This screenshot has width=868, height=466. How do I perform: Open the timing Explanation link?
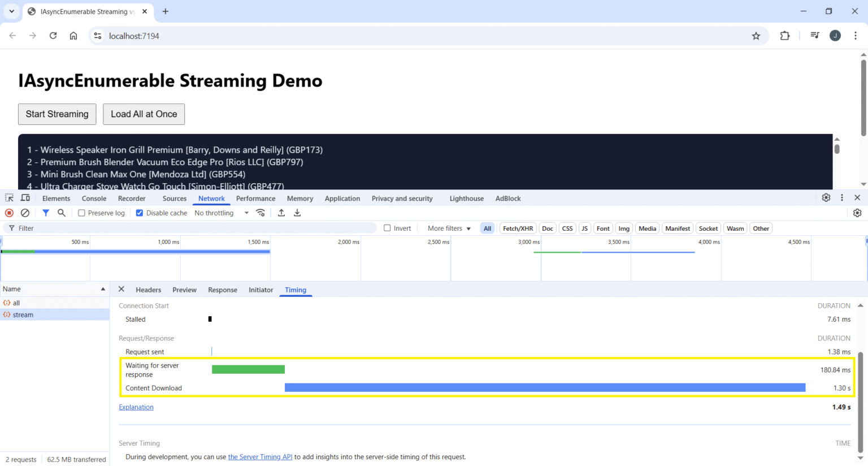136,407
